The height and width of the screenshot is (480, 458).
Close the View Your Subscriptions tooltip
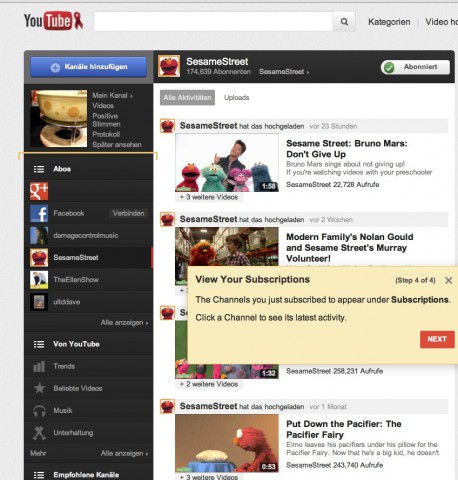448,280
